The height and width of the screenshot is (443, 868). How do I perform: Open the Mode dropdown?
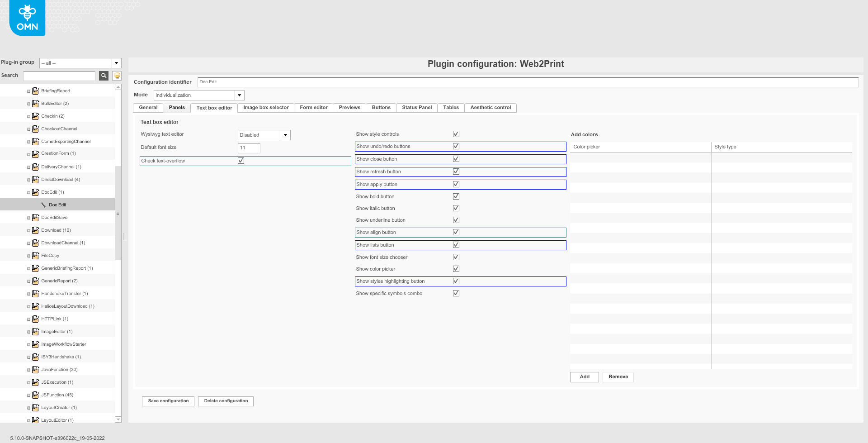239,95
